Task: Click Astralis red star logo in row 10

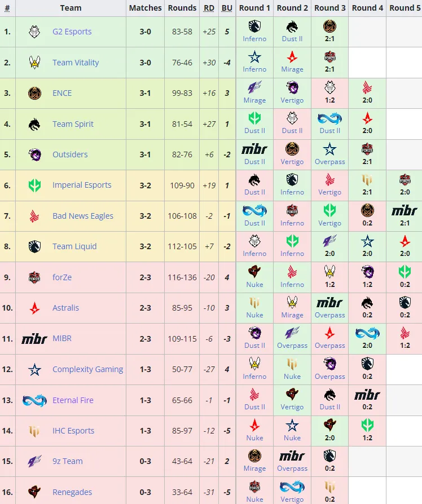Action: [x=34, y=308]
